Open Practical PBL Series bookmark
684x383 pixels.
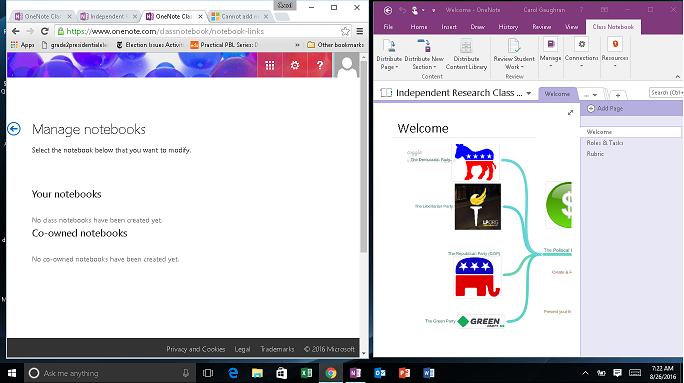tap(224, 44)
